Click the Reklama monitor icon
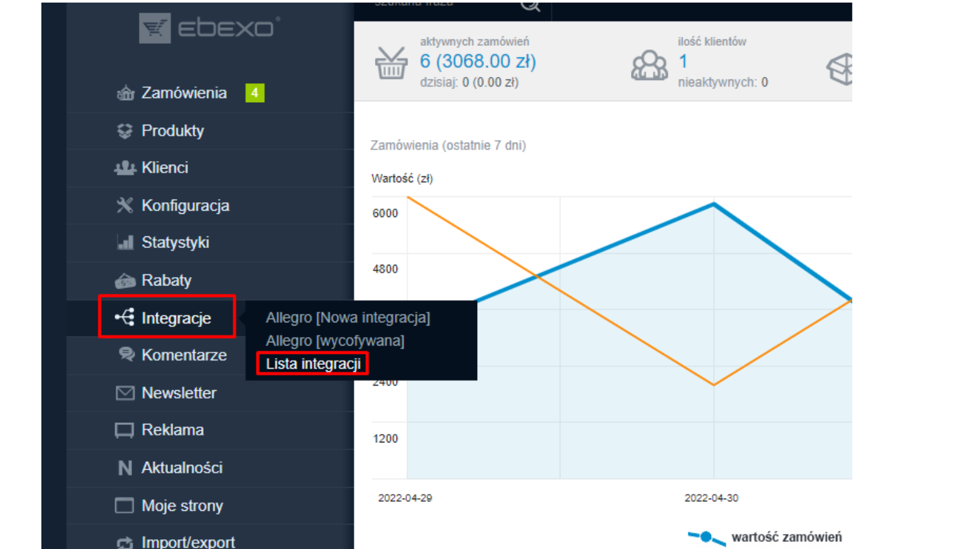This screenshot has height=549, width=980. 124,431
